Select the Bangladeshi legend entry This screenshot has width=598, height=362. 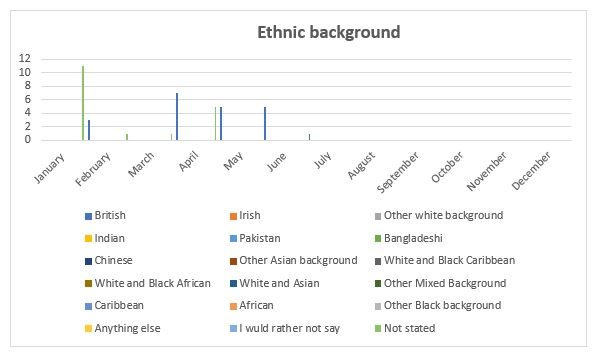pos(409,238)
